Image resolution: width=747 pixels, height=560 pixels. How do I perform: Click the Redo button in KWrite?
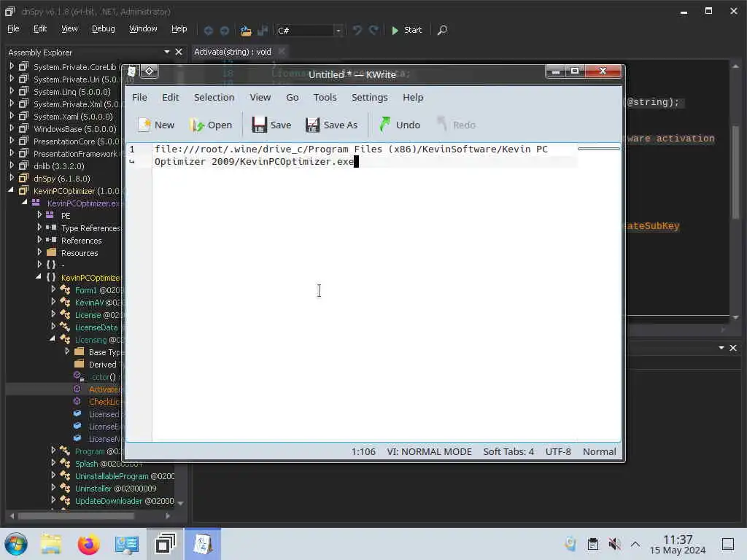point(456,125)
